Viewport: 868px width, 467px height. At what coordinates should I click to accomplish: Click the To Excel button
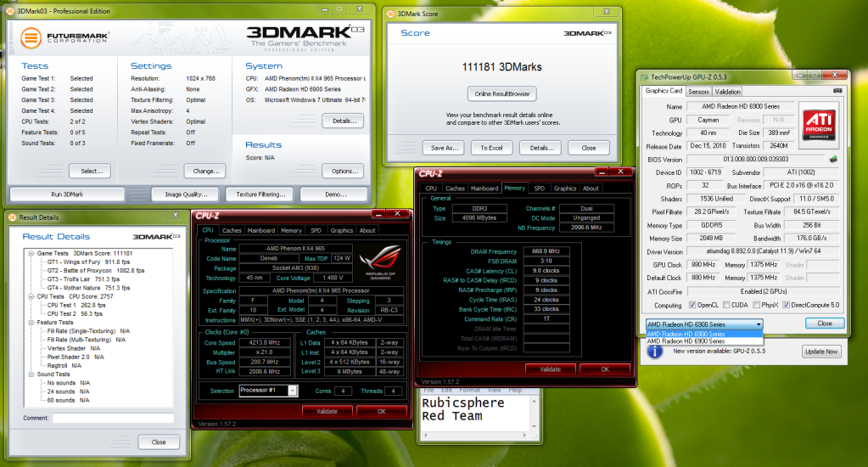[491, 148]
